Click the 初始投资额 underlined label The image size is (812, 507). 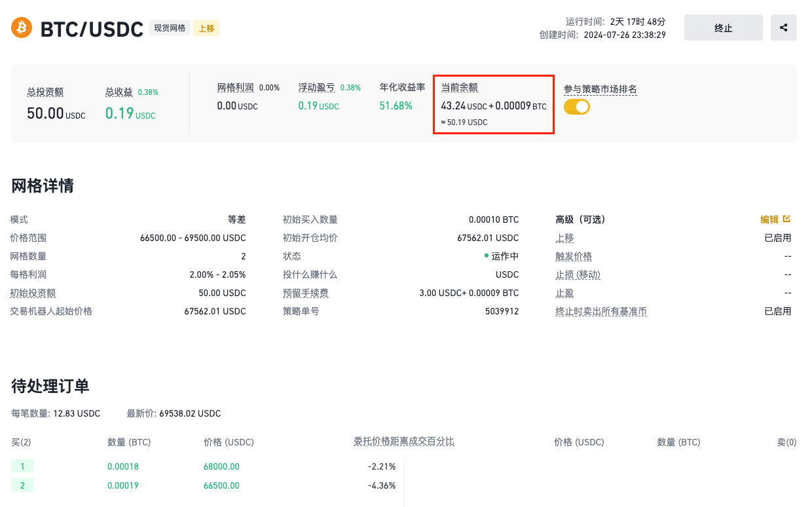point(33,293)
